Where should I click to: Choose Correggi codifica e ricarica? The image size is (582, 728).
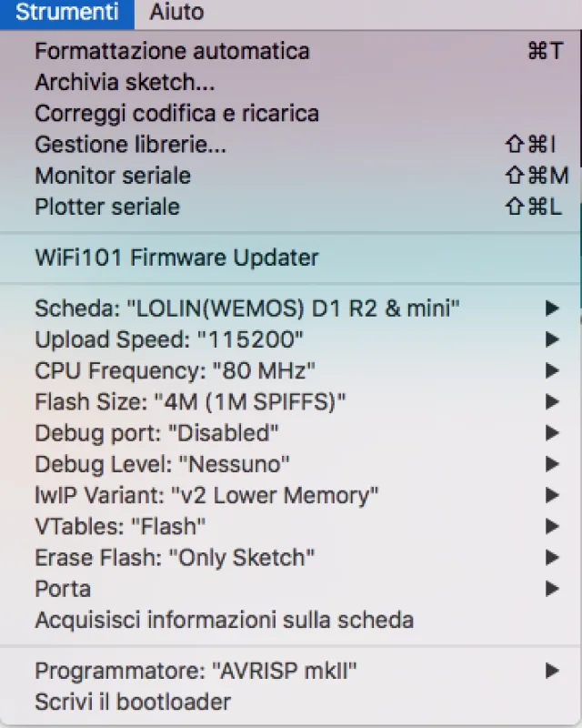176,113
